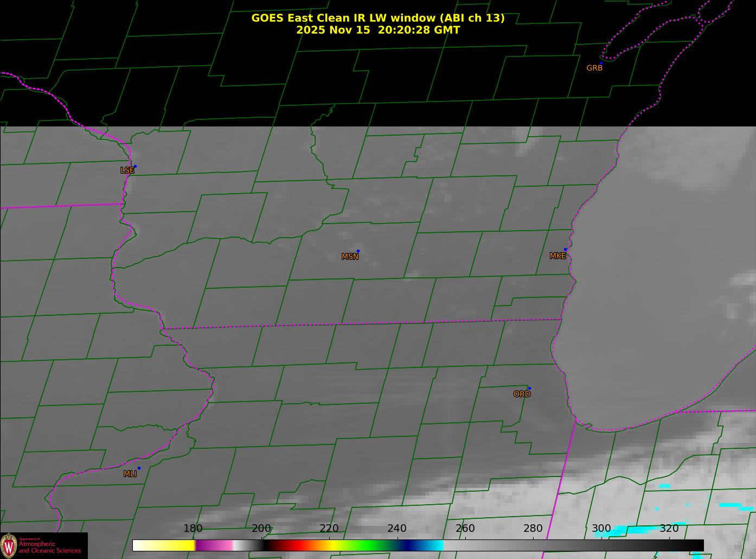This screenshot has height=559, width=756.
Task: Click the blue dot at ORD station
Action: pyautogui.click(x=529, y=389)
